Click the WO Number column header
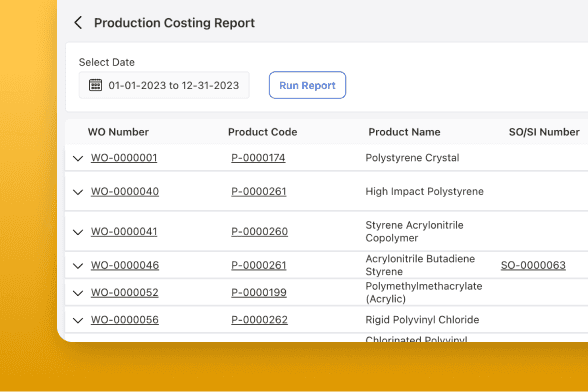 (x=118, y=132)
